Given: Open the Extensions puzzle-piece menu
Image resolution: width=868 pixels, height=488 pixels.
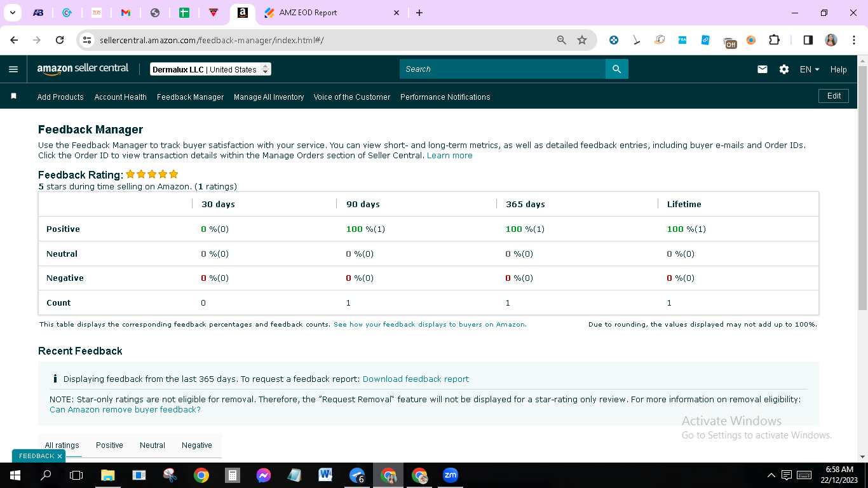Looking at the screenshot, I should click(774, 40).
